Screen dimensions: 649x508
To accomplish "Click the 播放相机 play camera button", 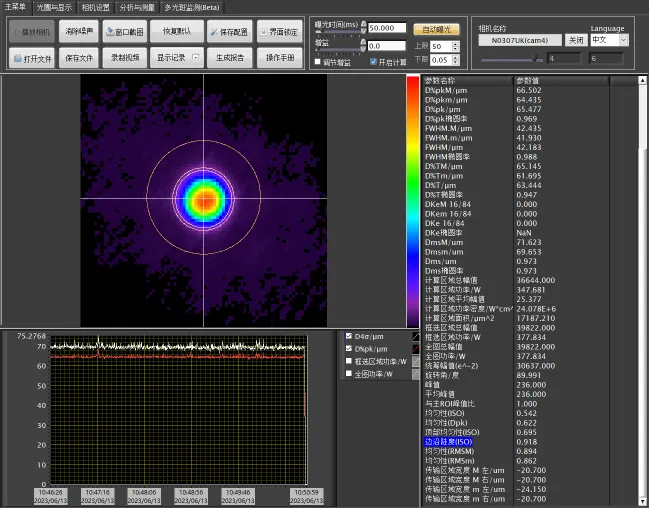I will pyautogui.click(x=32, y=31).
